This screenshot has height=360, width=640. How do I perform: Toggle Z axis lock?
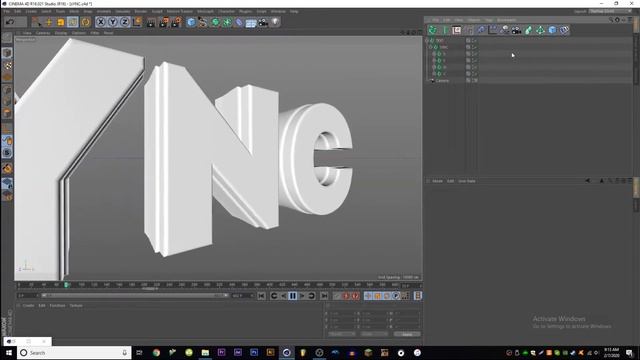pyautogui.click(x=124, y=22)
